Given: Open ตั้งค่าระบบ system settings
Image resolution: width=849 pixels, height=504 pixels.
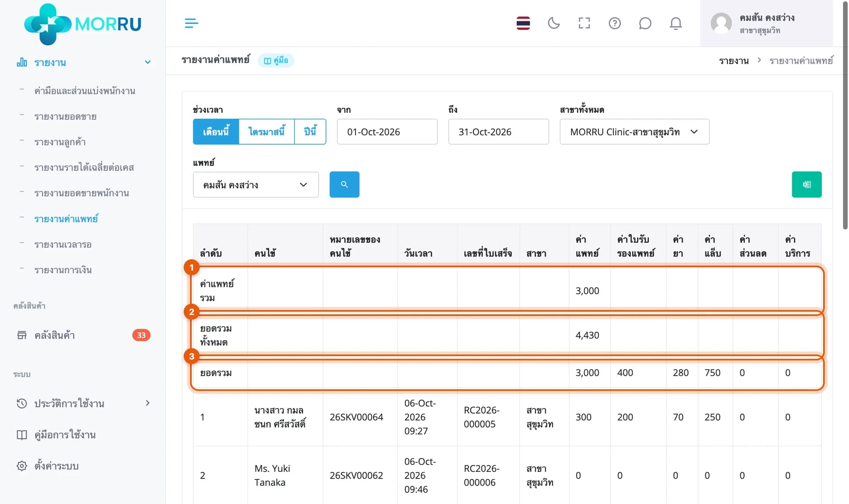Looking at the screenshot, I should 56,466.
